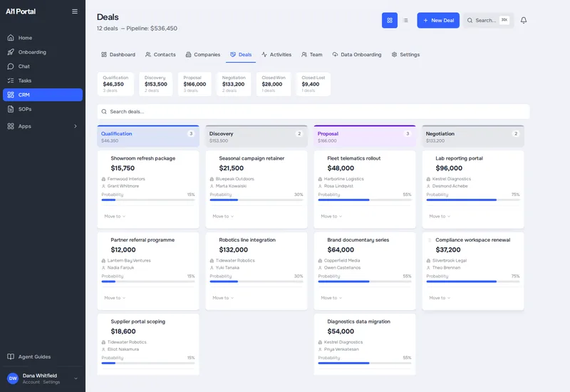This screenshot has height=392, width=570.
Task: Click Desmond Achebe contact icon
Action: pos(428,186)
